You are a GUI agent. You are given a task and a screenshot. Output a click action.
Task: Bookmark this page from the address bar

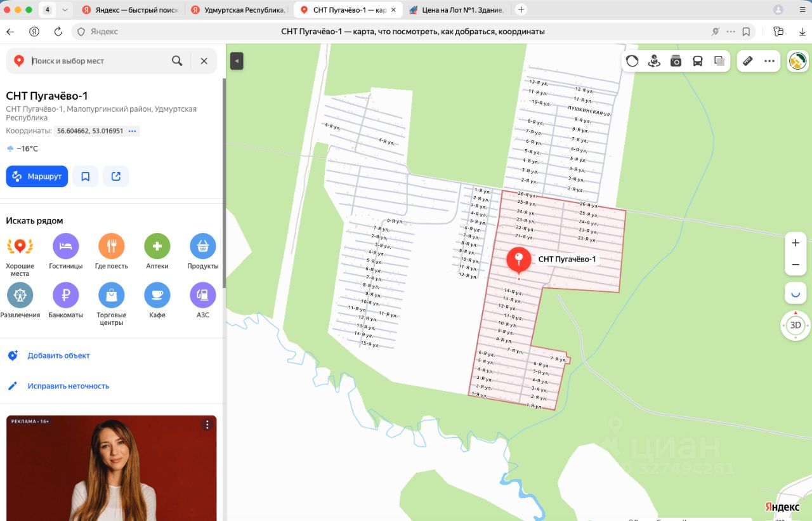tap(746, 32)
